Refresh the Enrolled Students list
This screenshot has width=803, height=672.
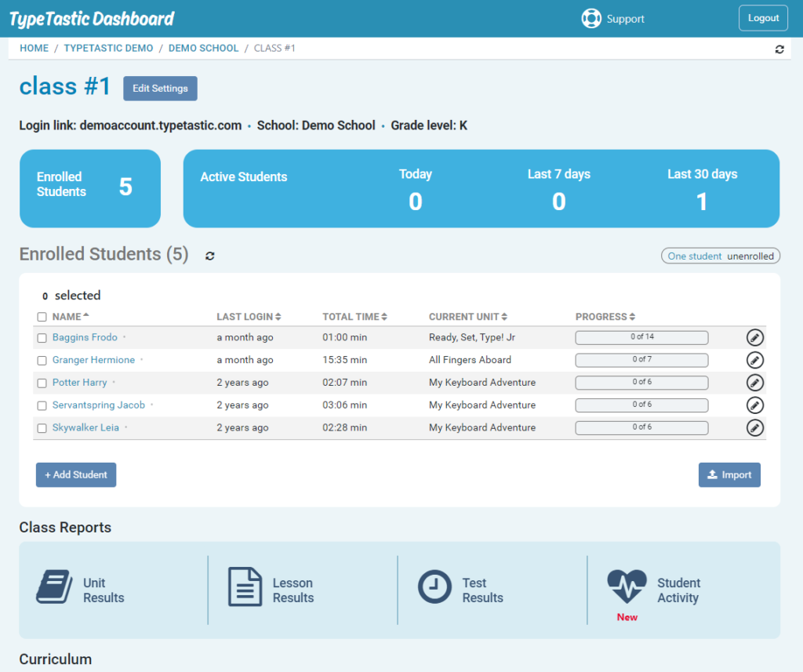209,256
